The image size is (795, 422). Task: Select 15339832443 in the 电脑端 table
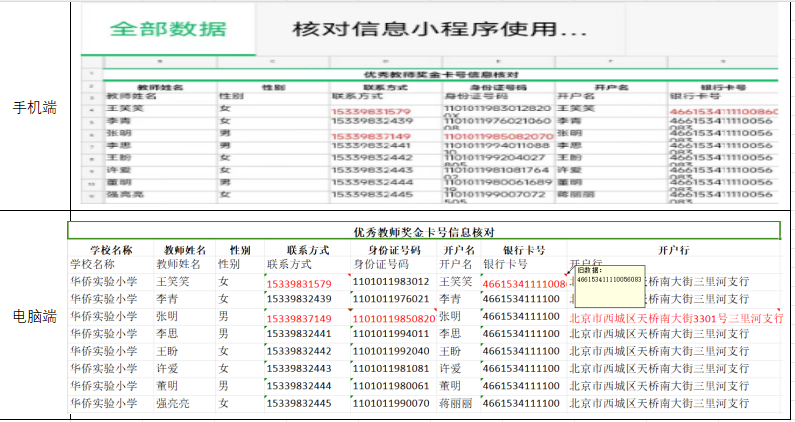299,368
